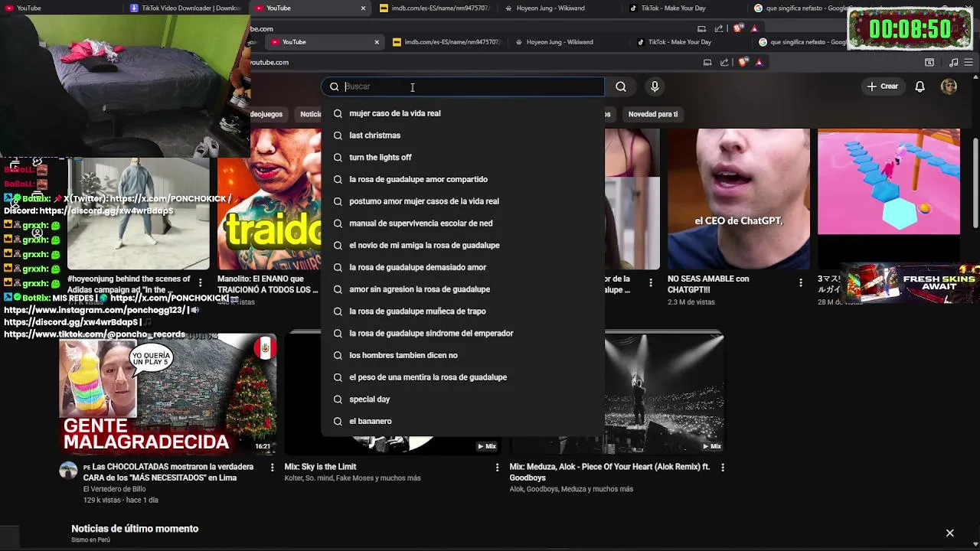This screenshot has width=980, height=551.
Task: Open options for Las CHOCOLATADAS video
Action: (272, 467)
